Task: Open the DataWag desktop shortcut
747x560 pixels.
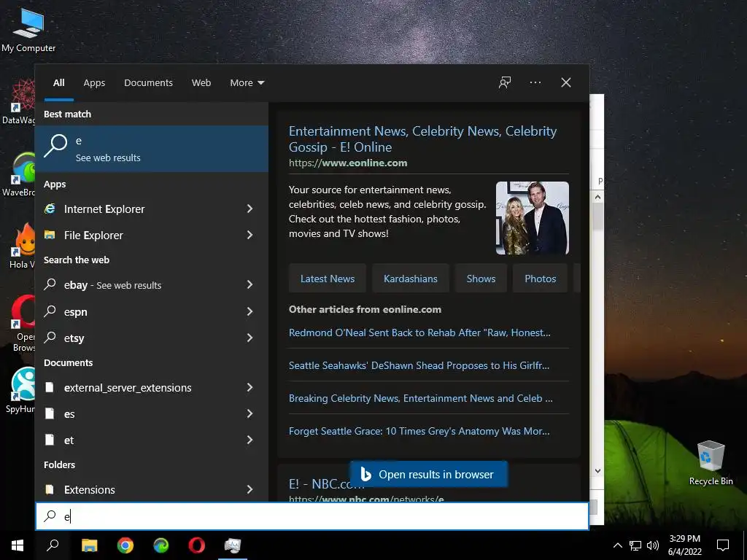Action: pos(18,102)
